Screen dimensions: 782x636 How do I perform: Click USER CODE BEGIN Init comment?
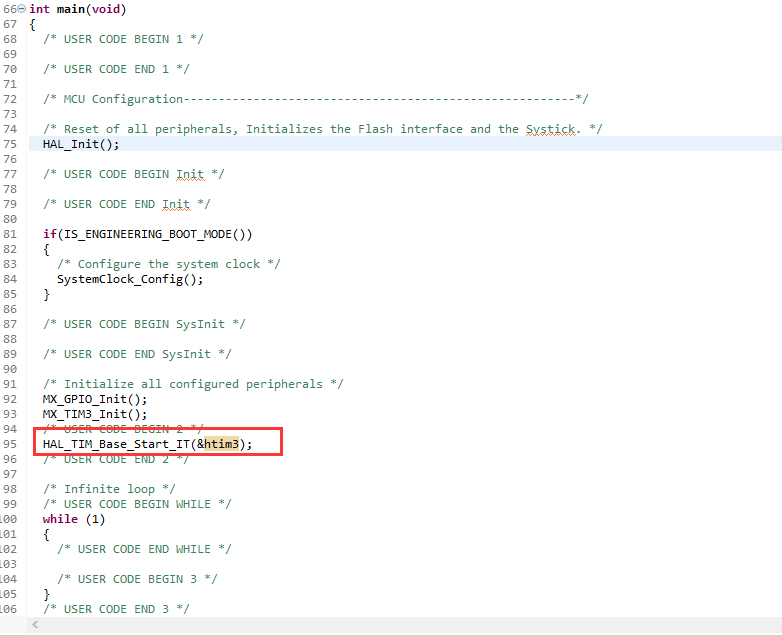pyautogui.click(x=134, y=174)
